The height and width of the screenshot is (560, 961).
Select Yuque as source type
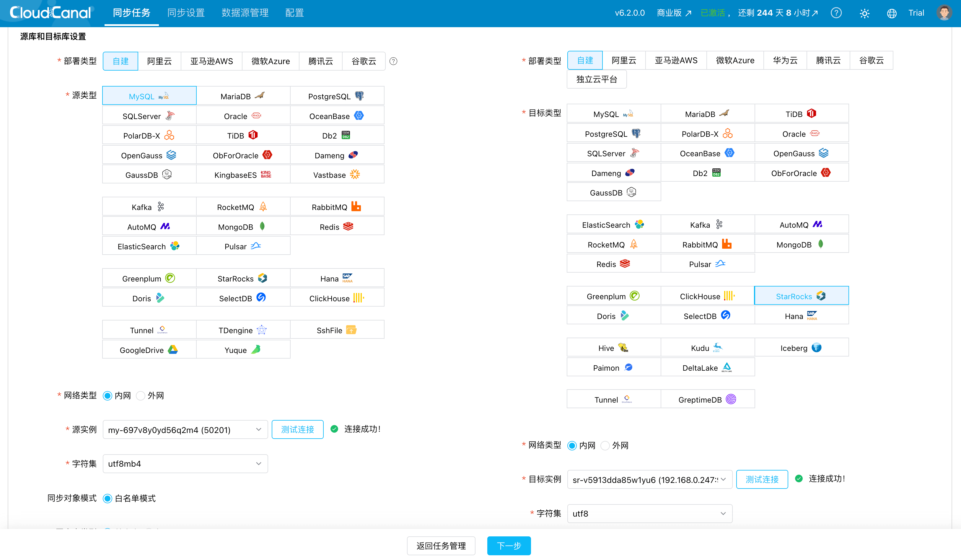[x=243, y=350]
